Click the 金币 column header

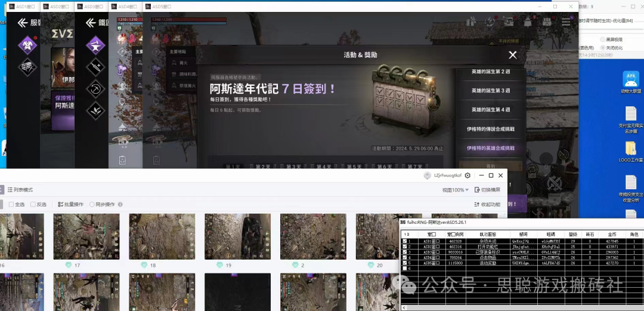[x=612, y=234]
